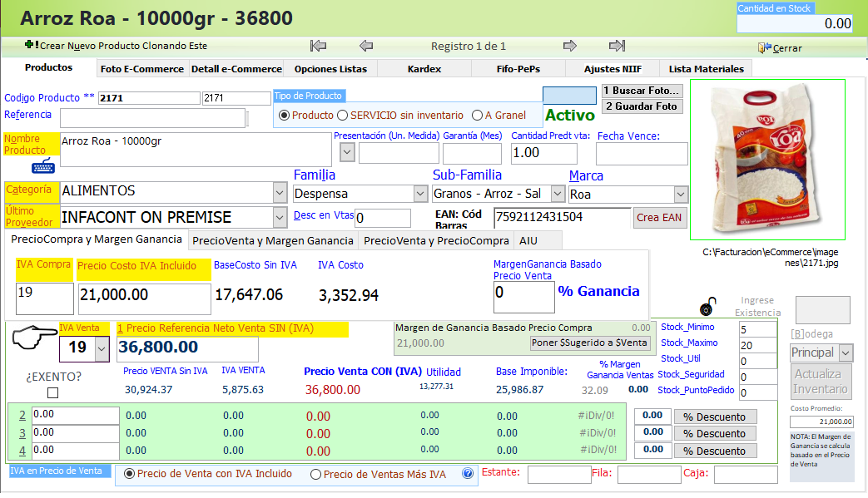Click the Fecha Vence input field
The height and width of the screenshot is (498, 868).
pos(642,154)
